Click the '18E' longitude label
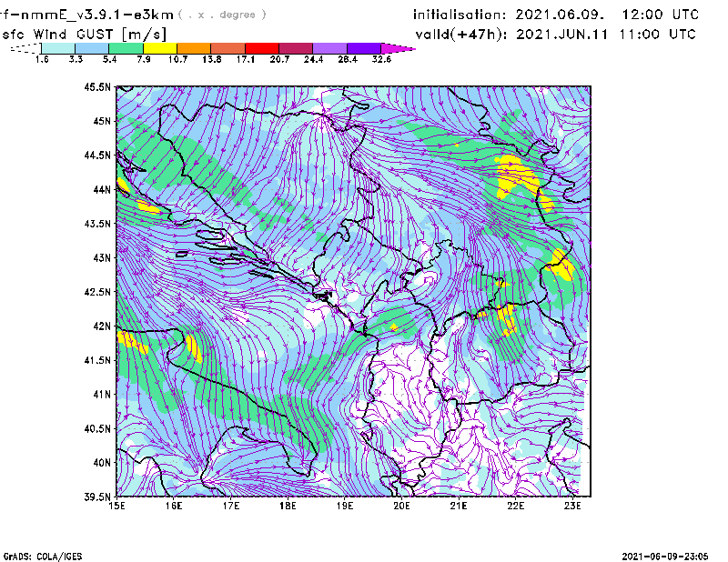This screenshot has height=562, width=728. click(288, 506)
